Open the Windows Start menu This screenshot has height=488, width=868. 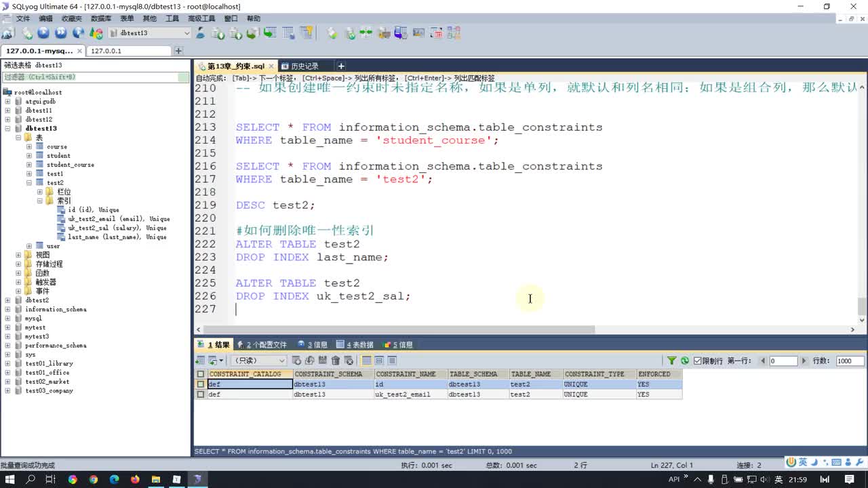point(10,479)
